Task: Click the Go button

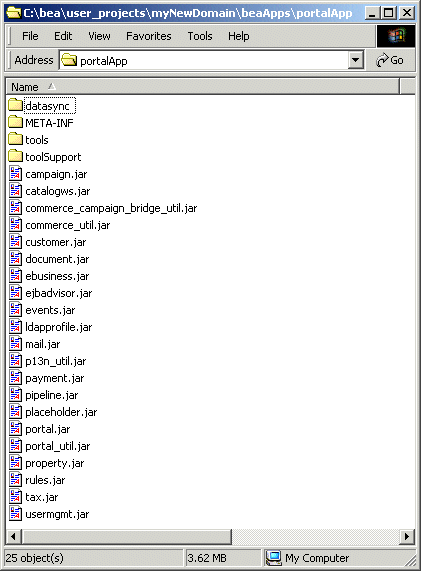Action: (x=390, y=60)
